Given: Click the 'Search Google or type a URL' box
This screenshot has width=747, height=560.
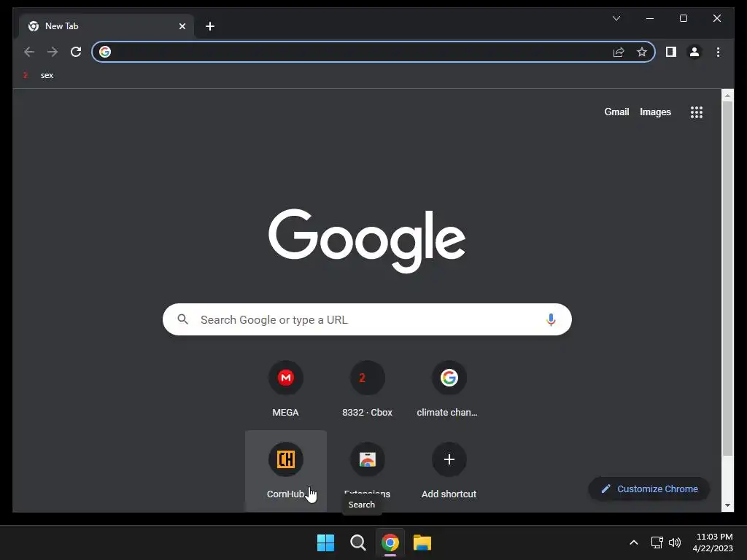Looking at the screenshot, I should click(367, 319).
